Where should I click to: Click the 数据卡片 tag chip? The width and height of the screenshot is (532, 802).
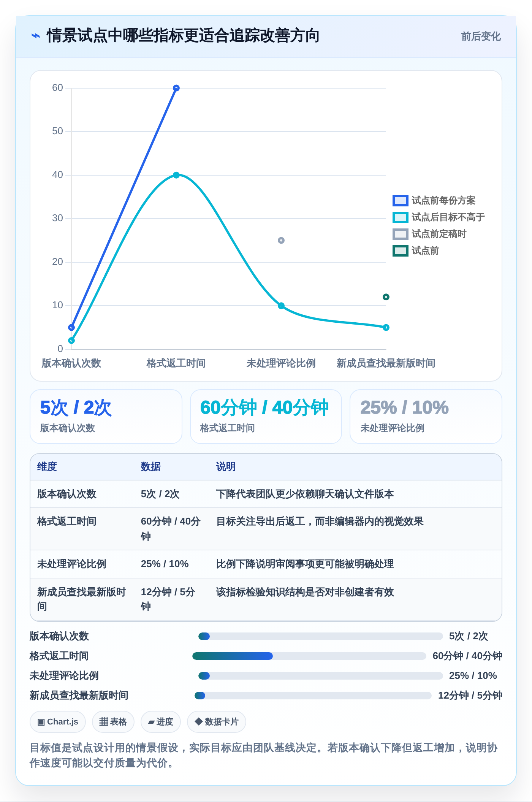point(217,722)
